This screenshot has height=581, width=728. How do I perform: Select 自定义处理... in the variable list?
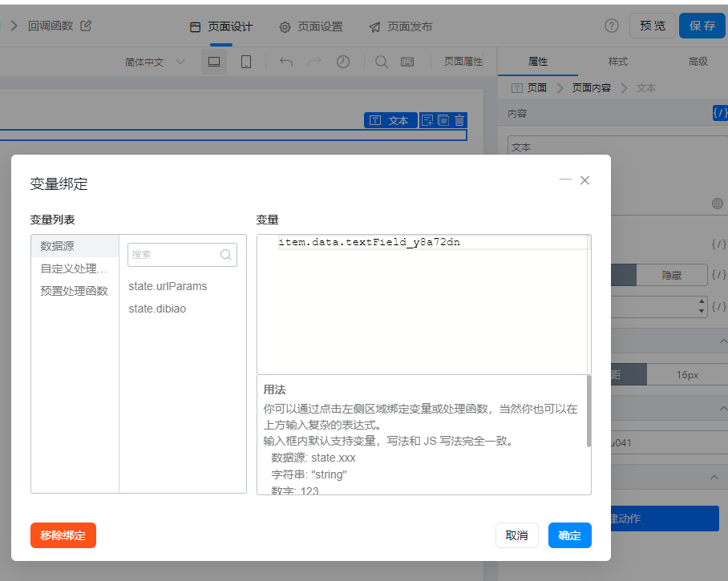[x=75, y=268]
